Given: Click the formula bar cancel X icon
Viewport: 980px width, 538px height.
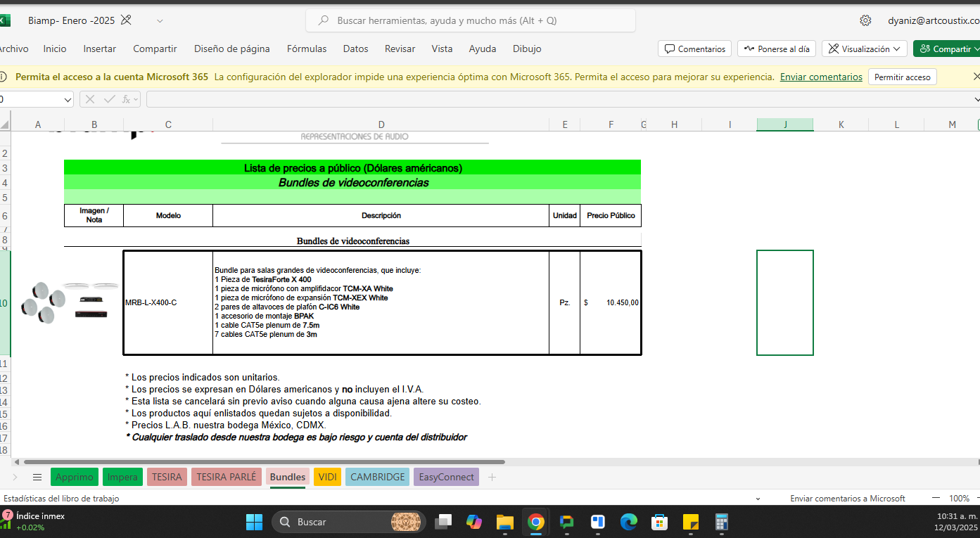Looking at the screenshot, I should point(90,99).
